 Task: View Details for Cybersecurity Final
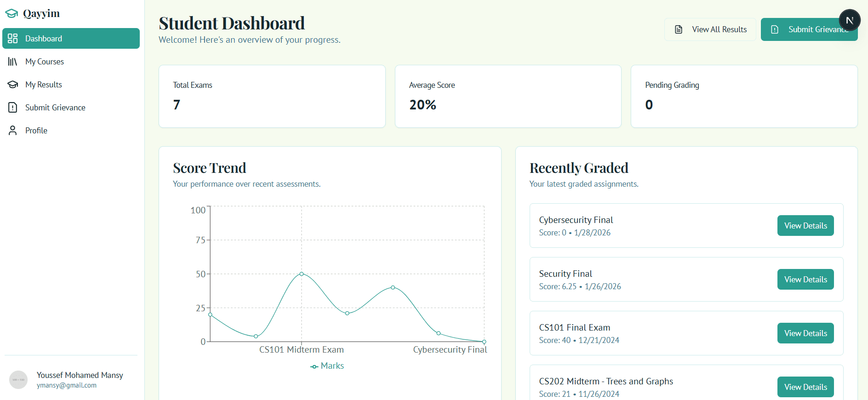(x=805, y=225)
